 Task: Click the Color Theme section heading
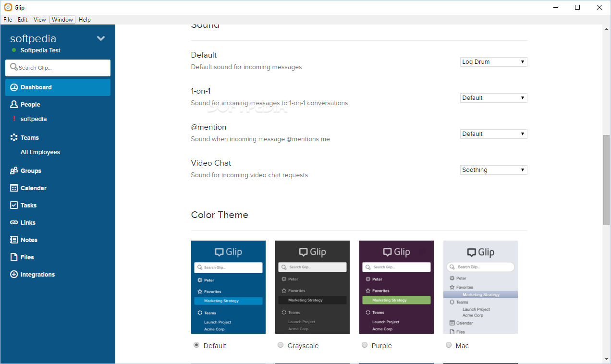(220, 215)
